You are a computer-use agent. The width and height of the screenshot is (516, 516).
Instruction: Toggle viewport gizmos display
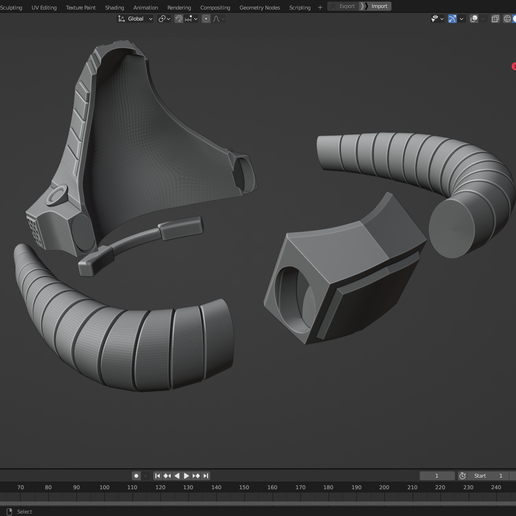[452, 19]
